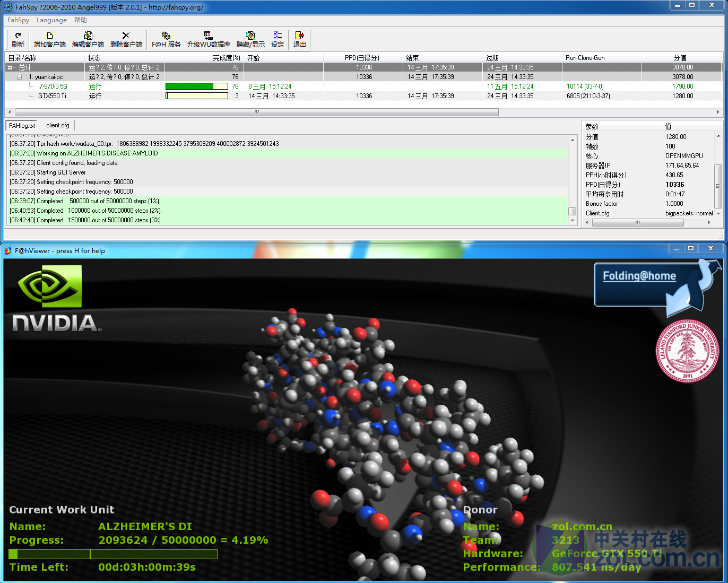Click the parameter panel horizontal scrollbar
This screenshot has height=583, width=728.
(x=638, y=223)
